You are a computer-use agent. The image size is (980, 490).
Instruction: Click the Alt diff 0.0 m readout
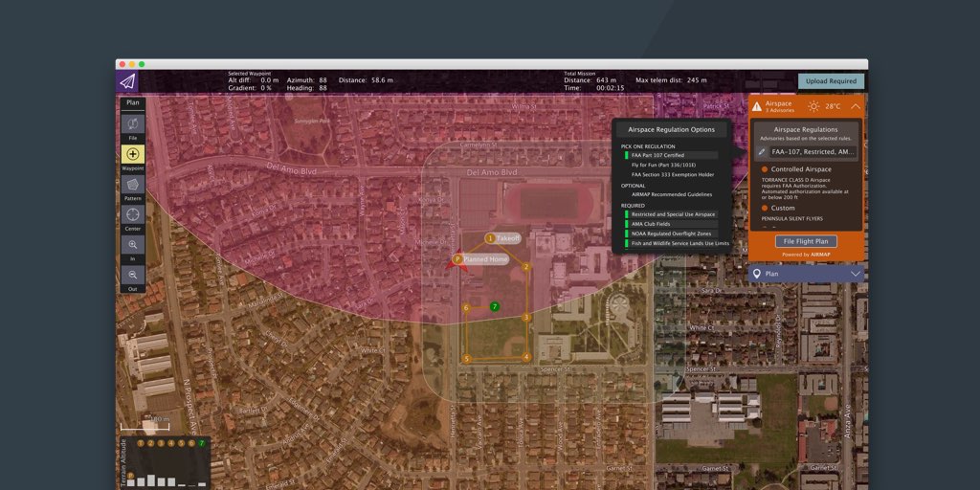[x=253, y=80]
